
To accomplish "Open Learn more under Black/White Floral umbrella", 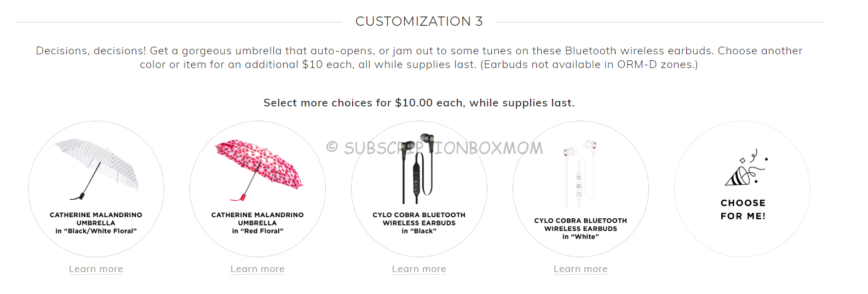I will point(96,269).
